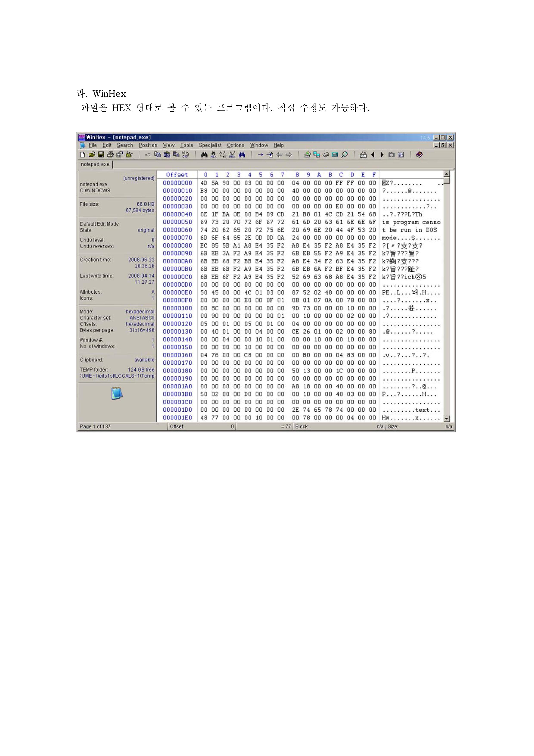Open the Specialist menu
This screenshot has width=534, height=756.
pos(210,145)
